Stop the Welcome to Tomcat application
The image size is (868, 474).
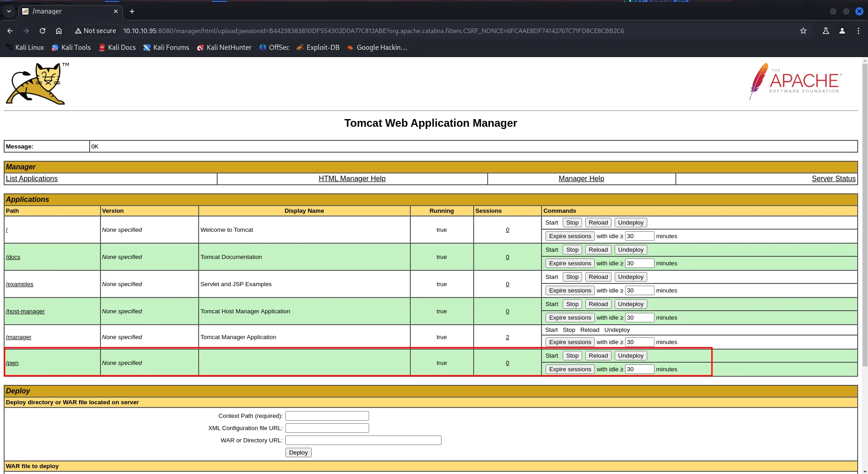pos(572,223)
